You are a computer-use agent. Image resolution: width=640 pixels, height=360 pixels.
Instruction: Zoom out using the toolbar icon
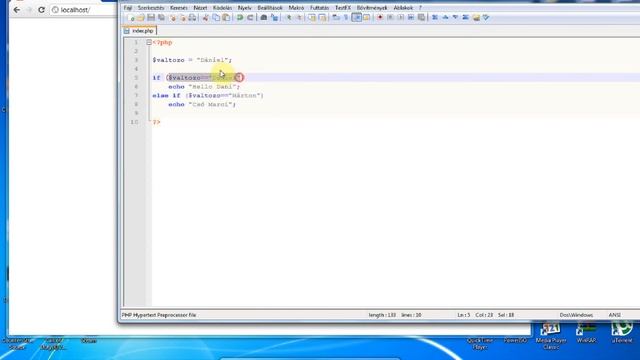[298, 18]
